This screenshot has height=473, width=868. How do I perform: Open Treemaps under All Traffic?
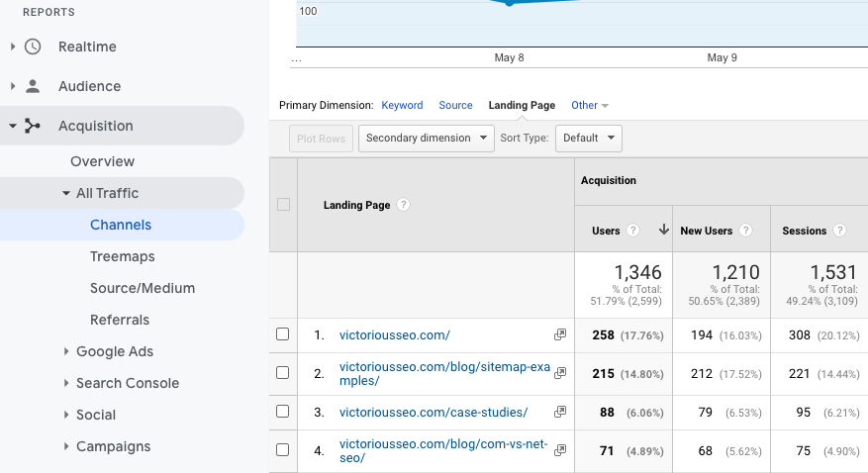point(122,256)
